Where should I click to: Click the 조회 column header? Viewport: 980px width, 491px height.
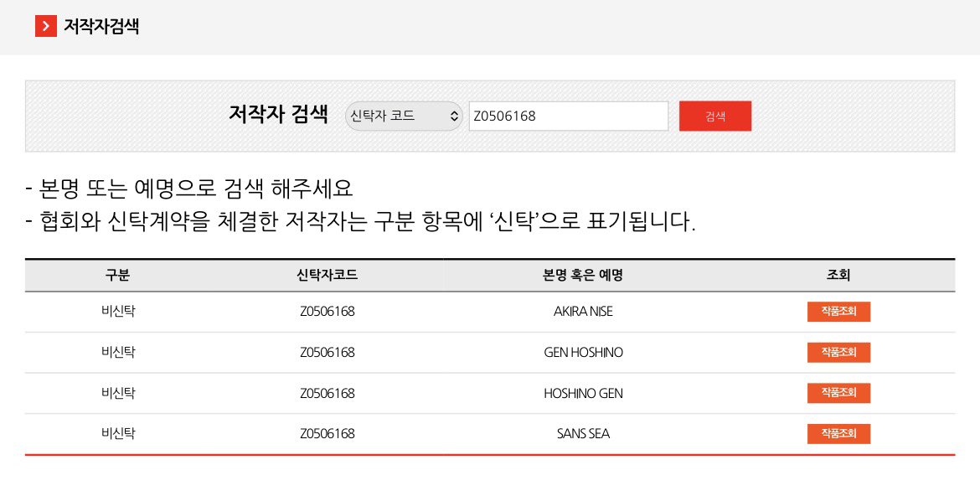click(x=838, y=275)
